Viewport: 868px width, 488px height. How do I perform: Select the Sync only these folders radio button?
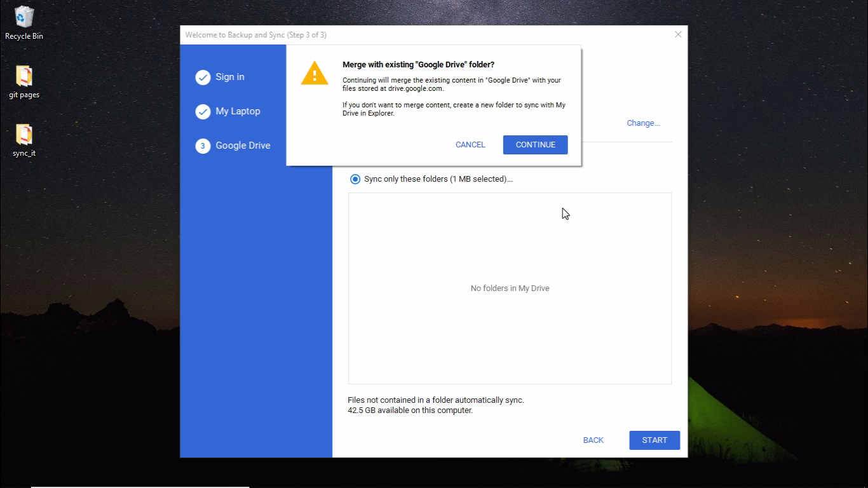355,179
